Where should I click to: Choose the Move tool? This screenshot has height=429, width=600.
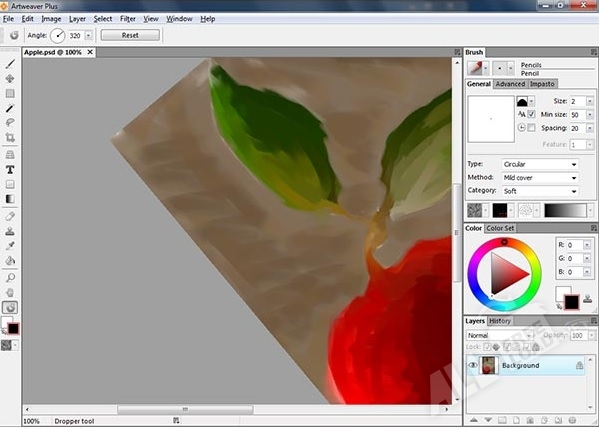(x=10, y=77)
